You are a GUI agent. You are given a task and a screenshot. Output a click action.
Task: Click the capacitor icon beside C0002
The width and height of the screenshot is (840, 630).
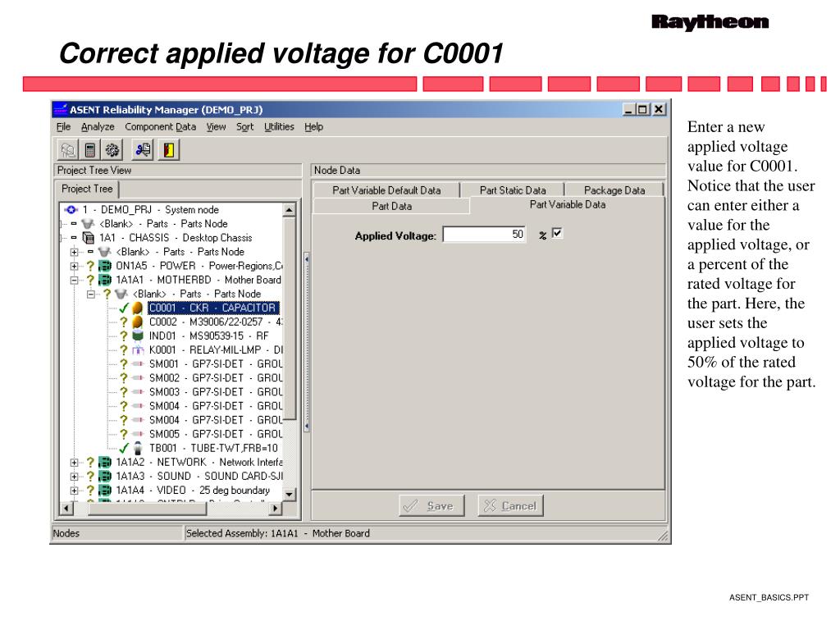[138, 322]
